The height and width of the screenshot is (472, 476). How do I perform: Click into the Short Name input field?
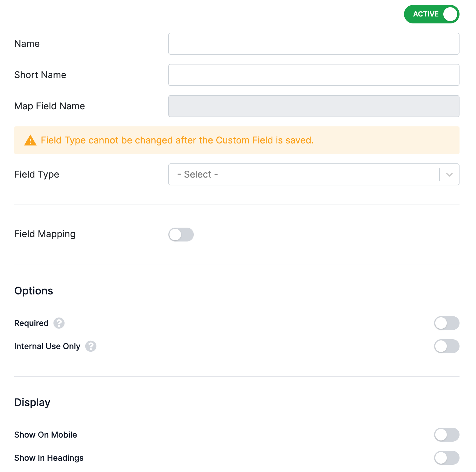coord(314,75)
